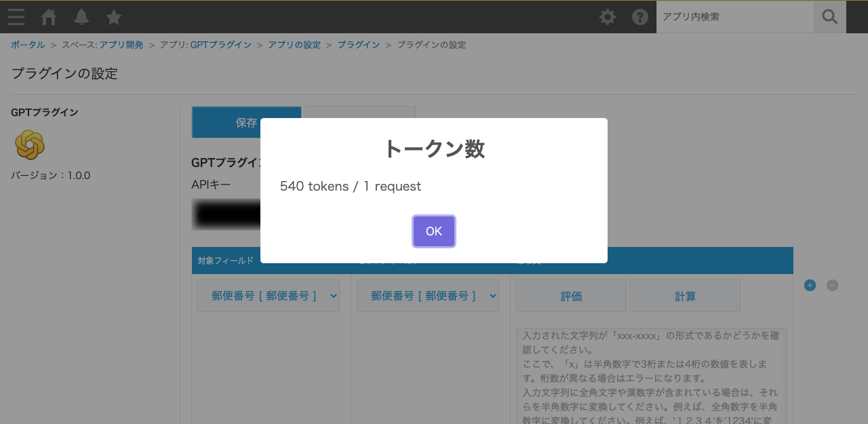Select the 計算 calculation mode
The width and height of the screenshot is (868, 424).
pos(685,296)
